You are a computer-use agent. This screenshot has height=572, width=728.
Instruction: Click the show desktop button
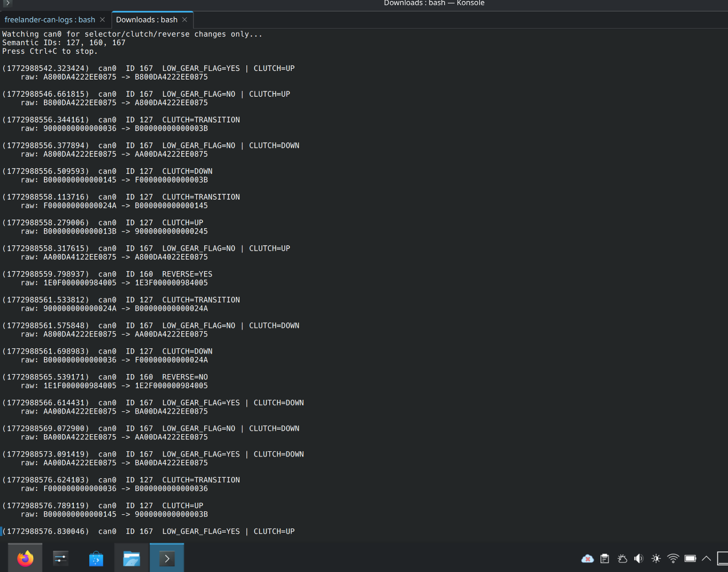point(722,559)
